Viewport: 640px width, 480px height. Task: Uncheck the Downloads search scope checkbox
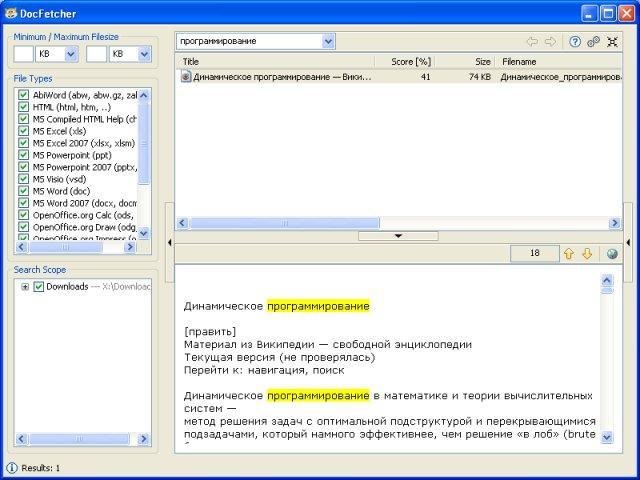coord(39,287)
